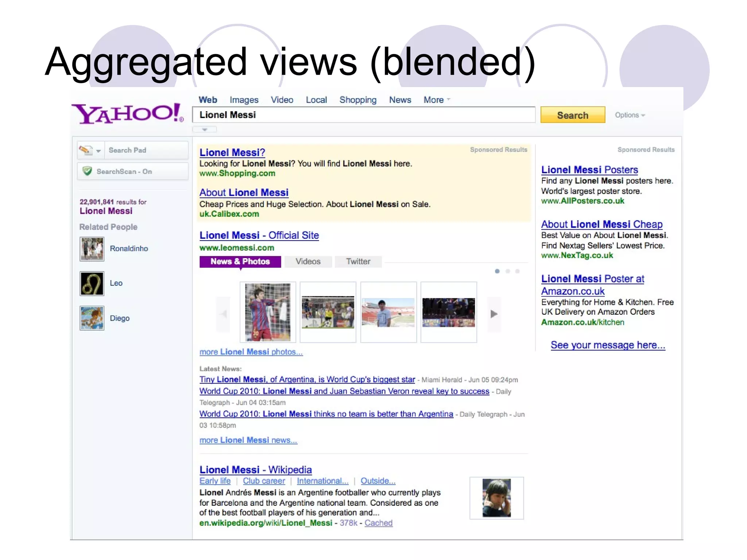This screenshot has width=747, height=560.
Task: Click Leo name link
Action: (x=116, y=283)
